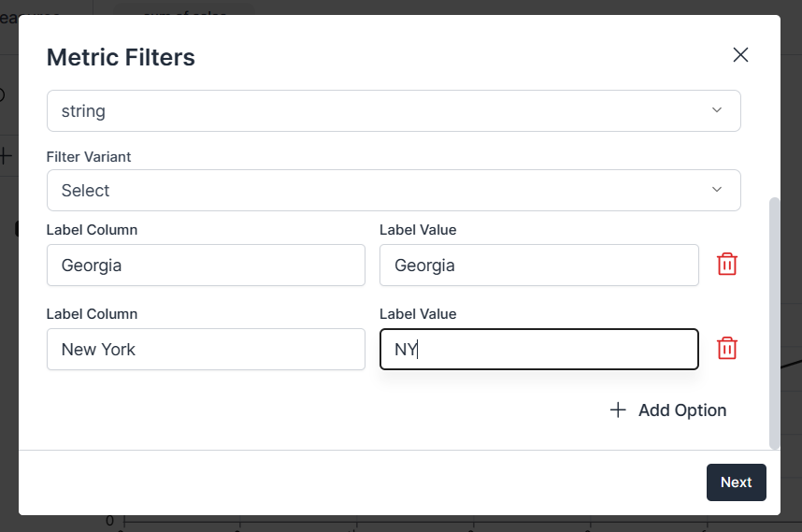Click inside the NY Label Value field
The width and height of the screenshot is (802, 532).
coord(539,350)
